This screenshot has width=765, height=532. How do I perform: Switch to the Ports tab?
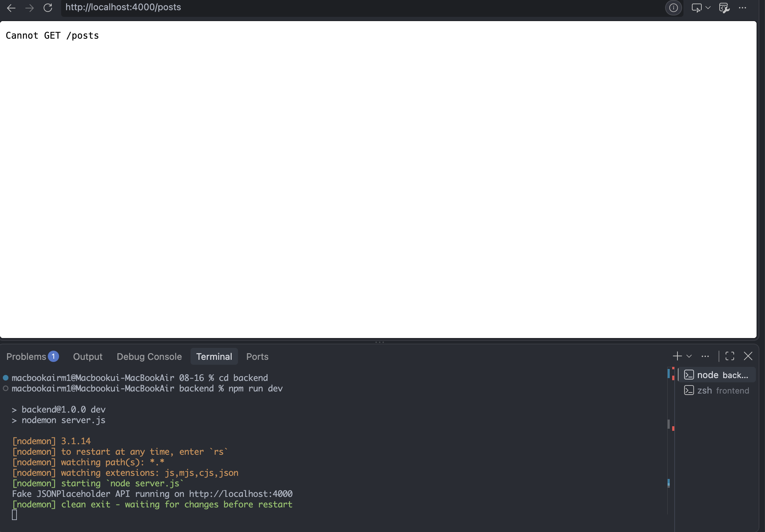click(x=257, y=357)
